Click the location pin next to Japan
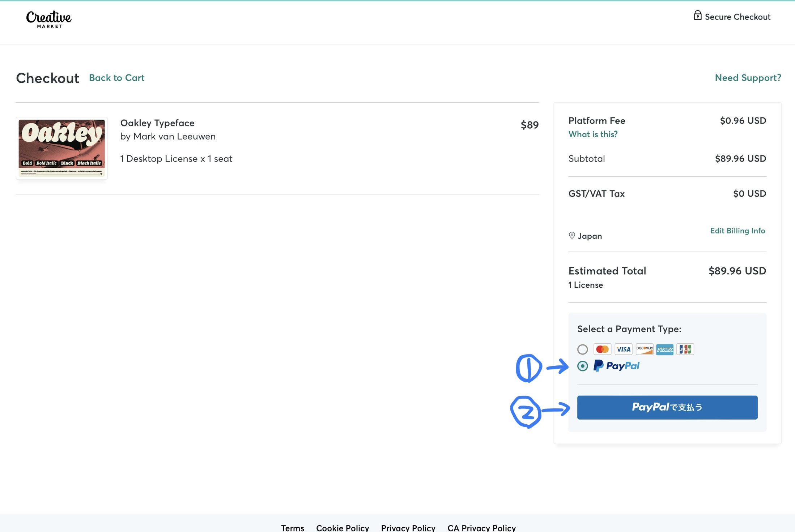The height and width of the screenshot is (532, 795). click(572, 236)
